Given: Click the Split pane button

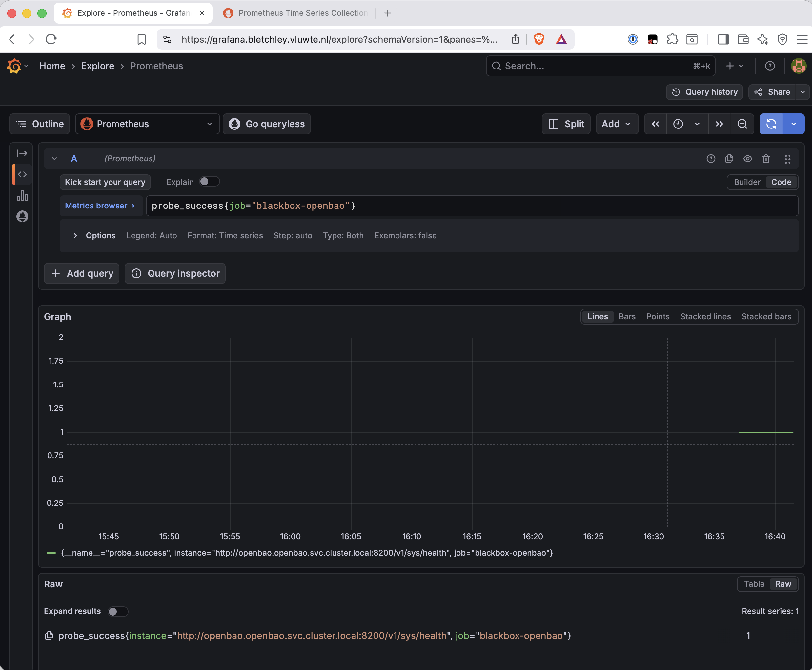Looking at the screenshot, I should tap(566, 124).
